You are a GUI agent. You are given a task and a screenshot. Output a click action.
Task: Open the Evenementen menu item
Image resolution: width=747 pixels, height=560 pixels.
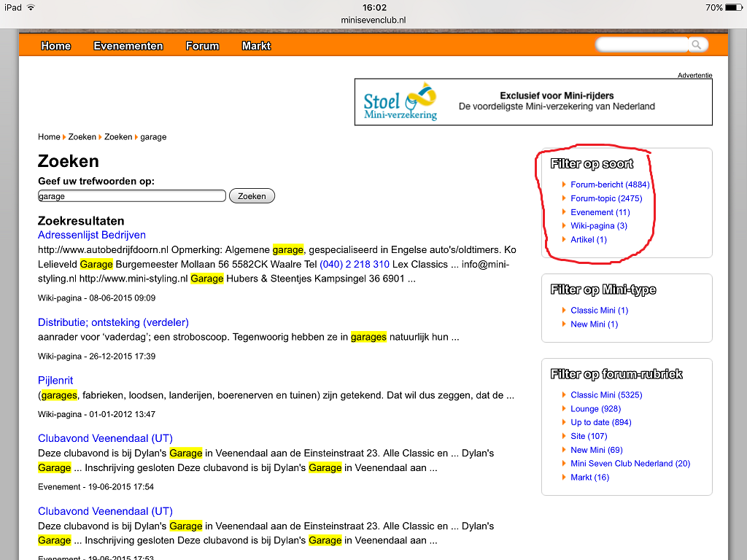click(128, 45)
